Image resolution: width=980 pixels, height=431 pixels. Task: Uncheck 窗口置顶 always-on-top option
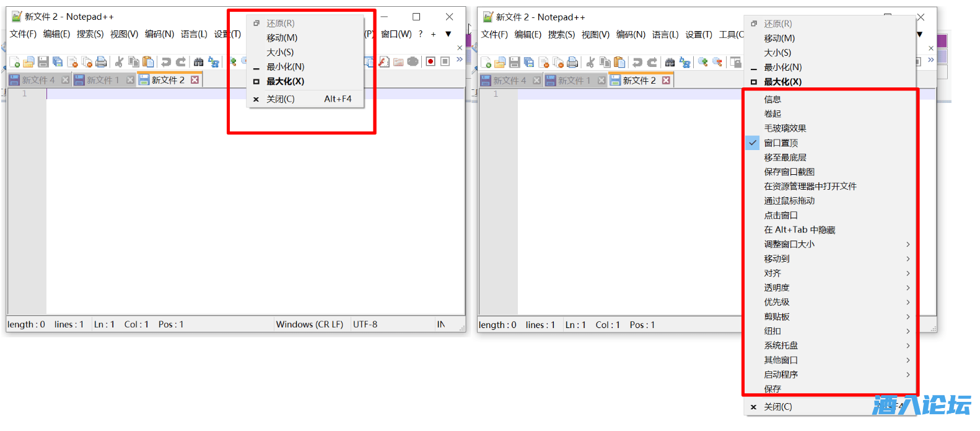(830, 143)
